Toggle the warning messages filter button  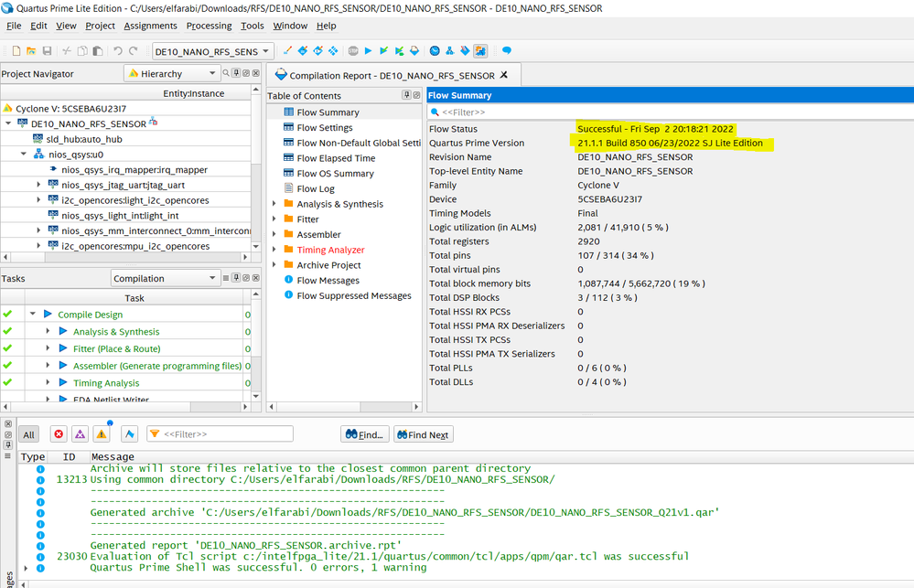[x=102, y=434]
